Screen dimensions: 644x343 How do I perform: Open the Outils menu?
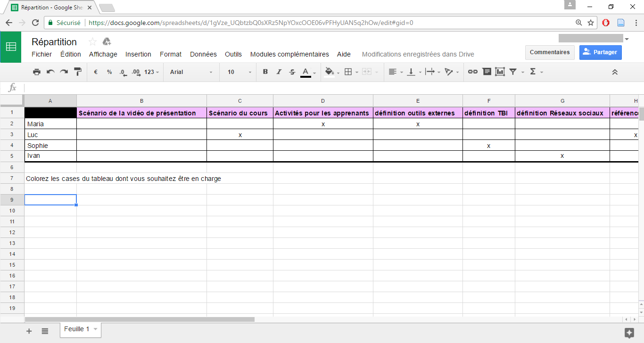(233, 54)
